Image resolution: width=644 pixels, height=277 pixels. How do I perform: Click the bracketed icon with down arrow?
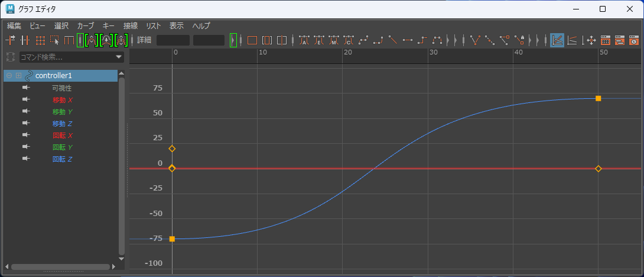pos(107,40)
